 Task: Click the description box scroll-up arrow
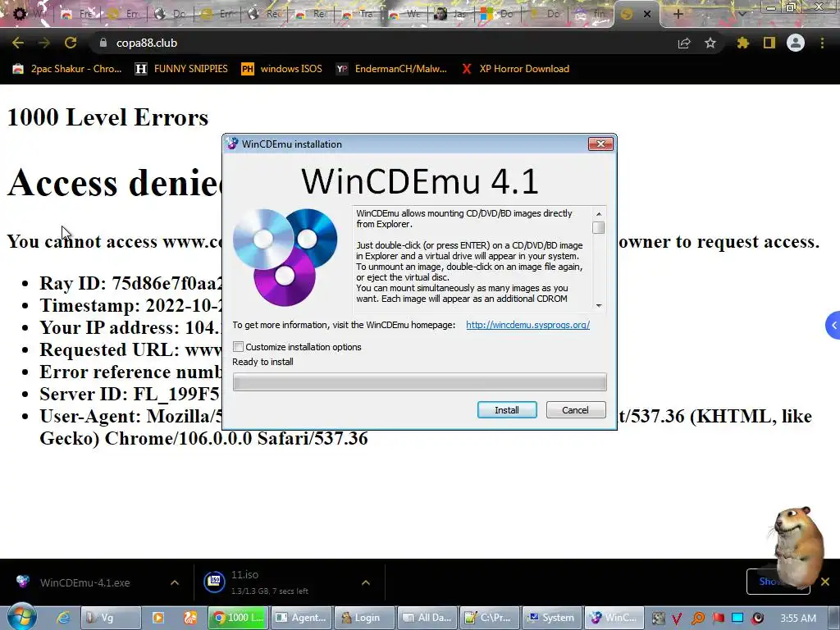tap(599, 214)
